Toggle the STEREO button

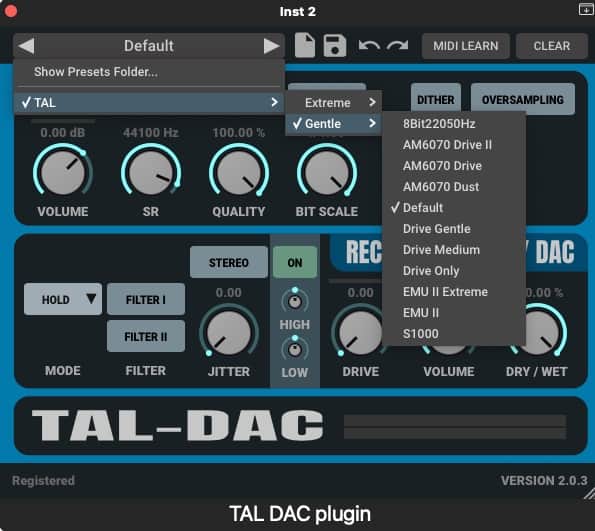228,262
